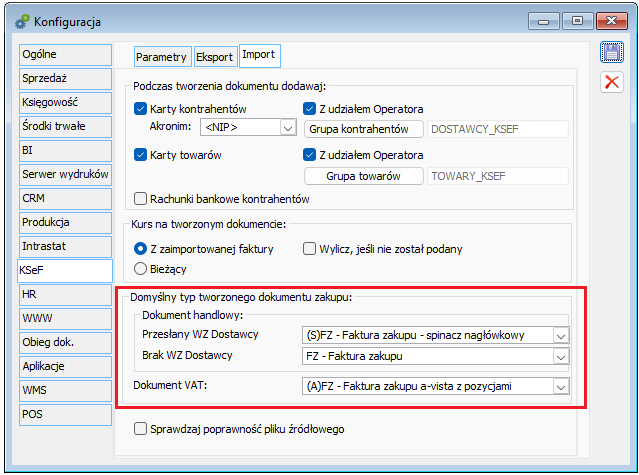Expand Przesłany WZ Dostawcy dropdown
Screen dimensions: 639x475
click(560, 335)
